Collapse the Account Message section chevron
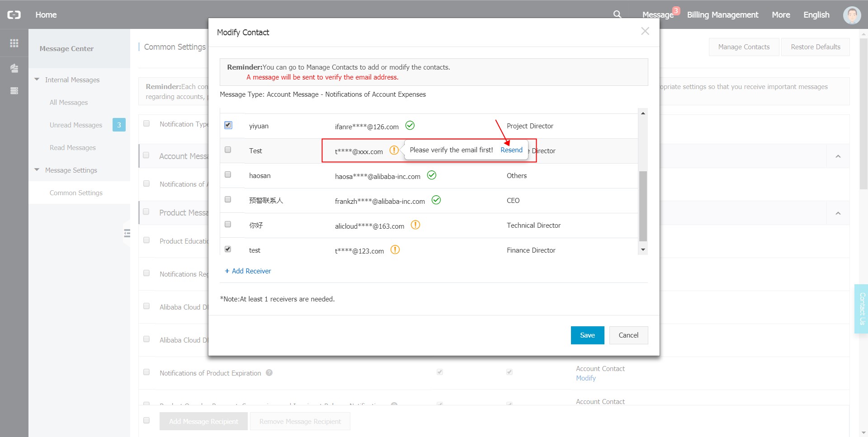This screenshot has height=437, width=868. coord(838,156)
